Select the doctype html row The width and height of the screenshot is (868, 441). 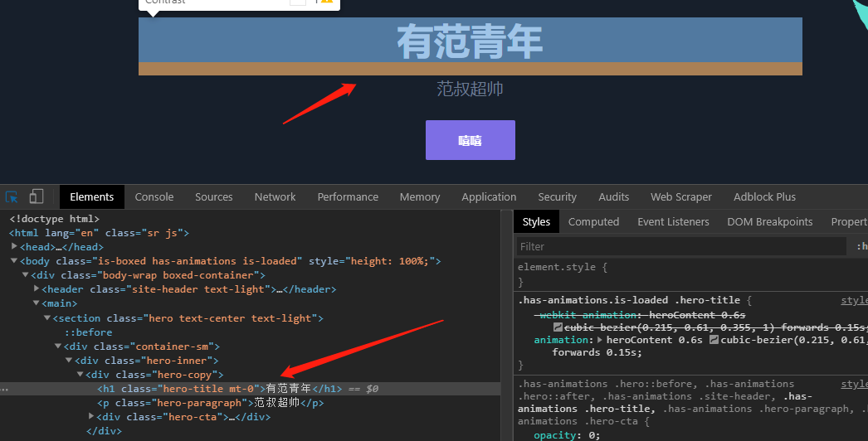tap(251, 219)
